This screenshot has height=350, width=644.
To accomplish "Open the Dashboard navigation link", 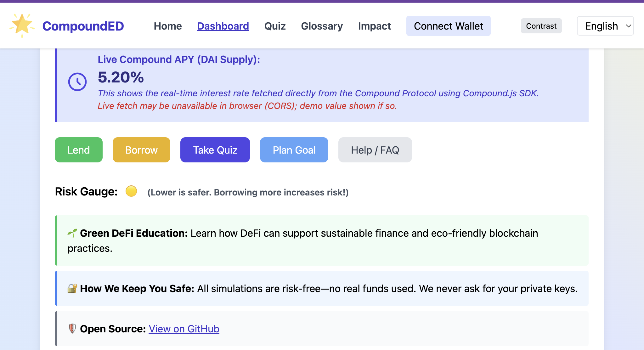I will tap(223, 26).
